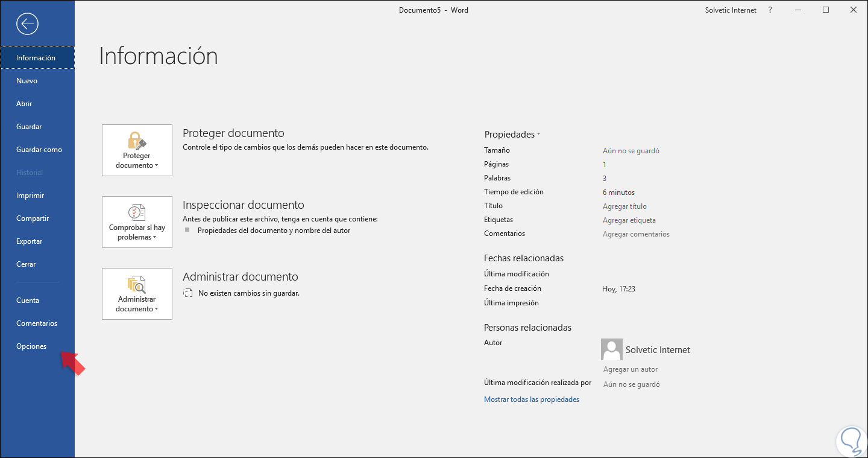The image size is (868, 458).
Task: Open the Compartir menu item
Action: [x=37, y=218]
